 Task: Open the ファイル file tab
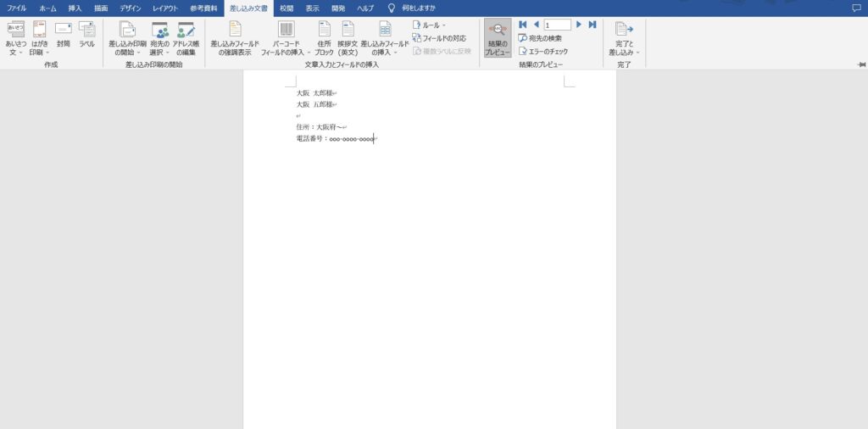pos(17,8)
